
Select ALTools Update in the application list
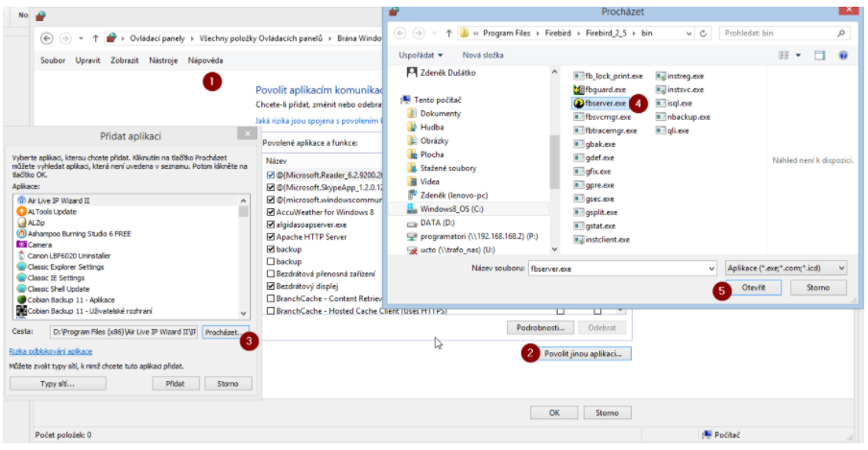click(51, 211)
